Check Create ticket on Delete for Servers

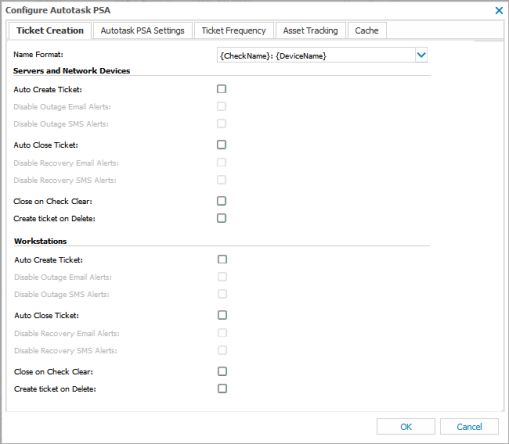(x=222, y=218)
